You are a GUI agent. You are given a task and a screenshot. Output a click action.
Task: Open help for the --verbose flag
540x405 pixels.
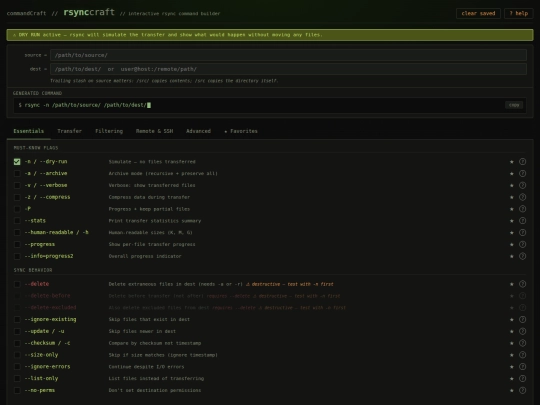[x=522, y=185]
